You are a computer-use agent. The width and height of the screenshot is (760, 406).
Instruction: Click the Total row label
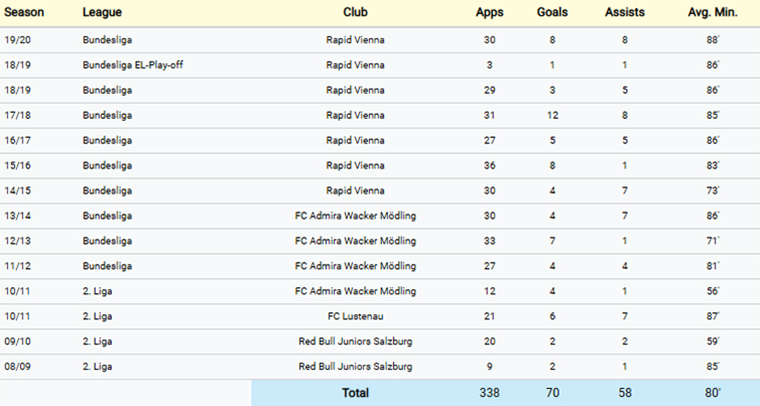tap(355, 393)
